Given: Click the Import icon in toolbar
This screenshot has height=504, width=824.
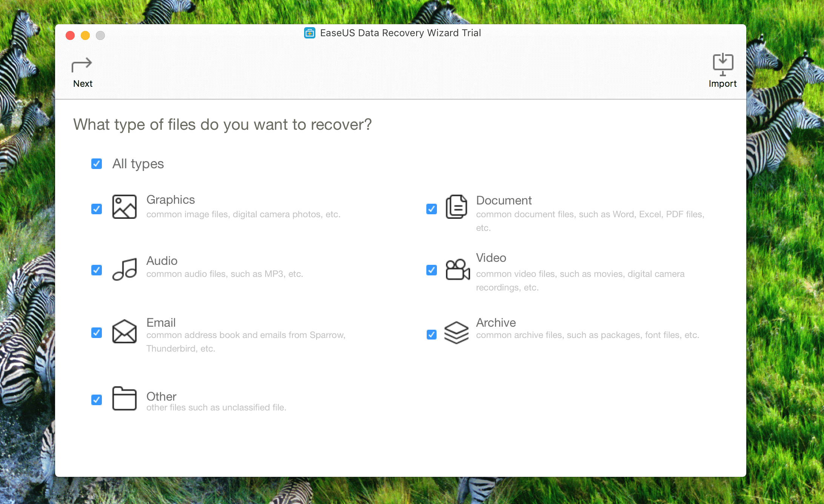Looking at the screenshot, I should [723, 64].
